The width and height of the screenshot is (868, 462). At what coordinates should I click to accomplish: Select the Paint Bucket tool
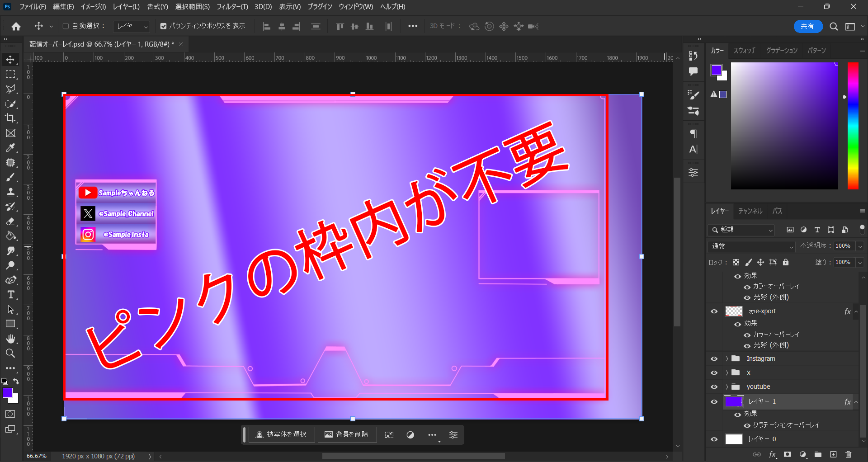10,236
